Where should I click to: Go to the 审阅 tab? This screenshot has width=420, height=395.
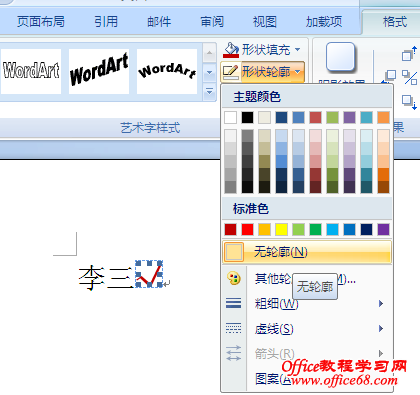pyautogui.click(x=212, y=22)
